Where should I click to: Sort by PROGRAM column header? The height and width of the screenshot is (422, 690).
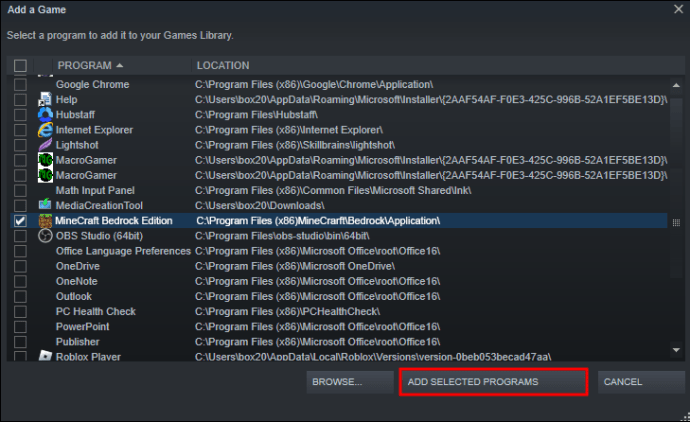pos(90,66)
